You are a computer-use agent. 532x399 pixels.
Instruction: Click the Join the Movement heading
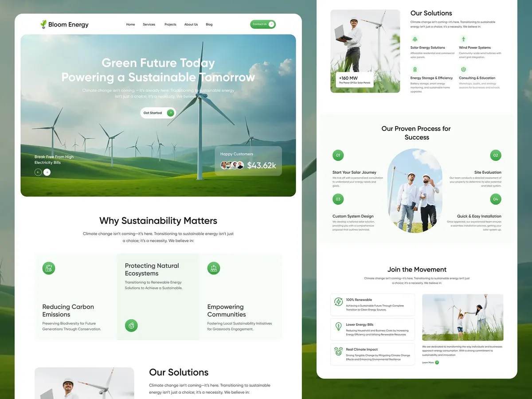click(417, 270)
